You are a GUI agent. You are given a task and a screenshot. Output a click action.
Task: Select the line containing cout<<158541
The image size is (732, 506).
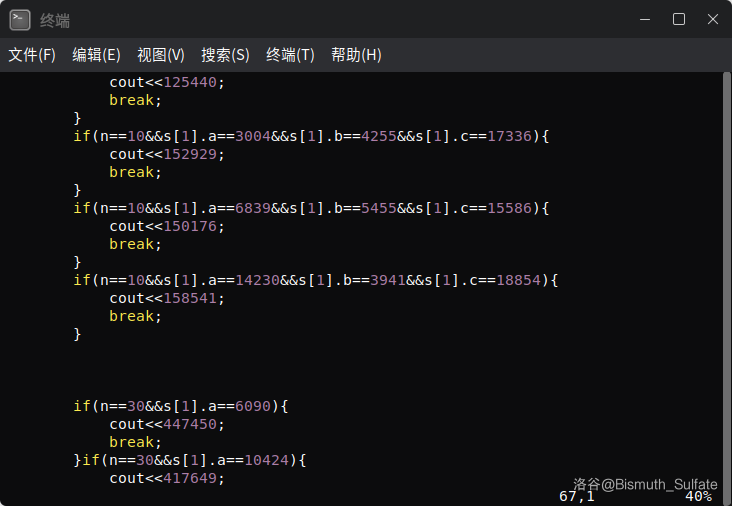167,298
